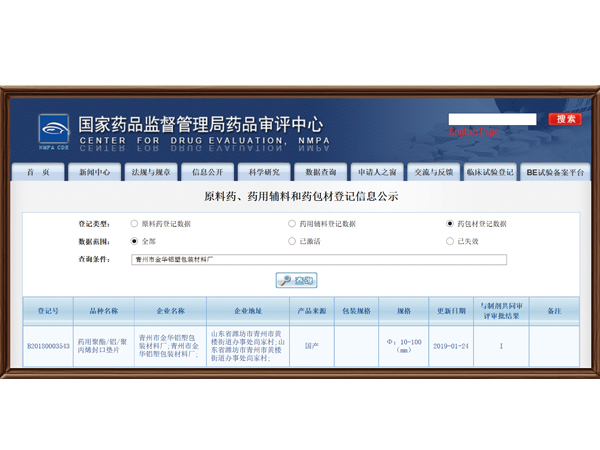Viewport: 600px width, 450px height.
Task: Open the 科学研究 tab
Action: click(x=264, y=172)
